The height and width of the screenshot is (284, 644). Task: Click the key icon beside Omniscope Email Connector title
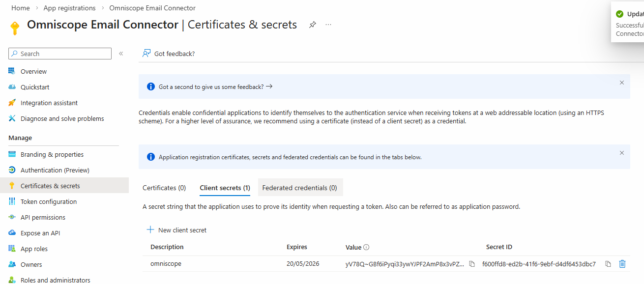point(15,28)
